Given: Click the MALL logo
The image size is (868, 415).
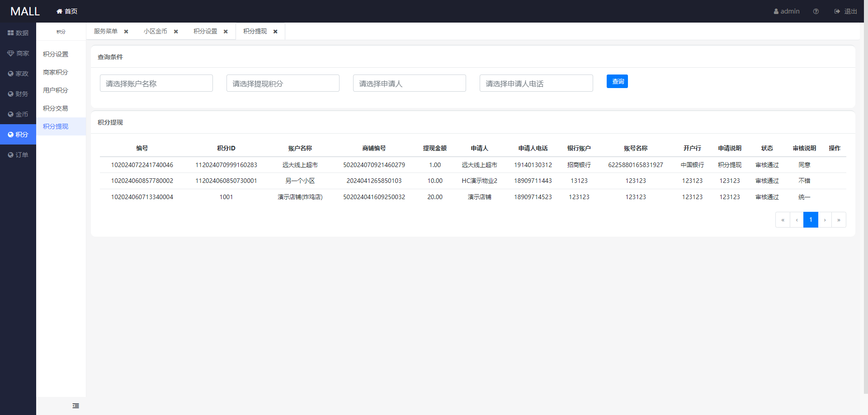Looking at the screenshot, I should click(25, 11).
